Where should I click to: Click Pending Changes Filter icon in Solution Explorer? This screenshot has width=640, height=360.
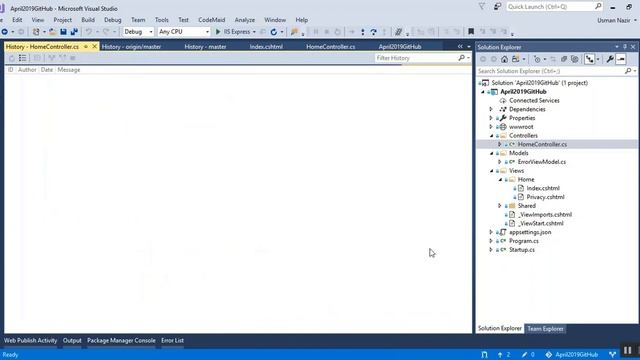coord(537,60)
